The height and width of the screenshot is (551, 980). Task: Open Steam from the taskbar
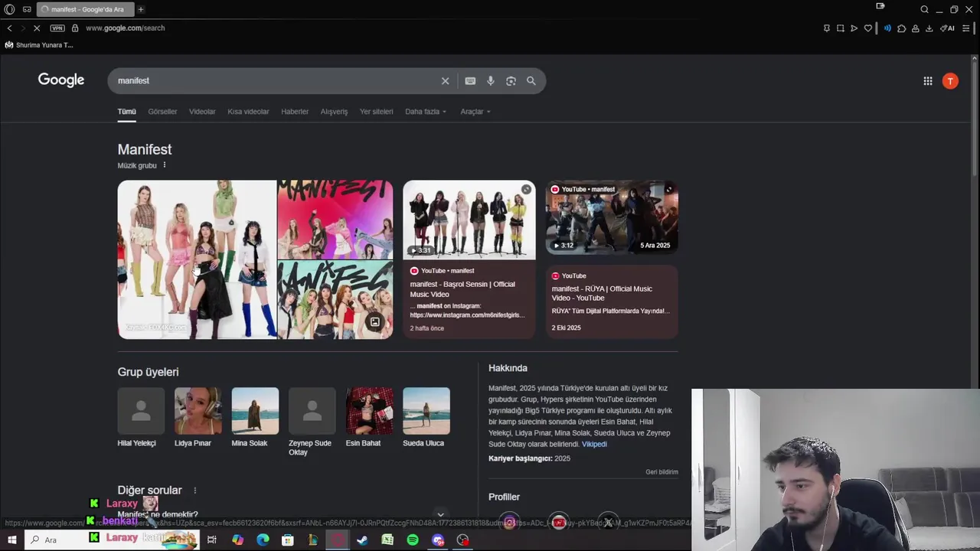point(362,540)
